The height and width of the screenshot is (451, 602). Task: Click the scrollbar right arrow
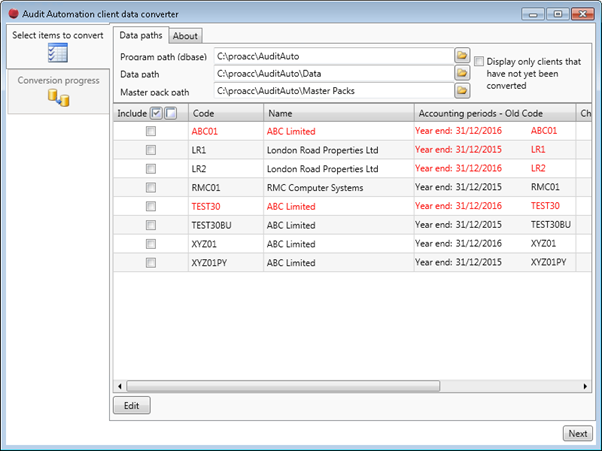(x=585, y=386)
